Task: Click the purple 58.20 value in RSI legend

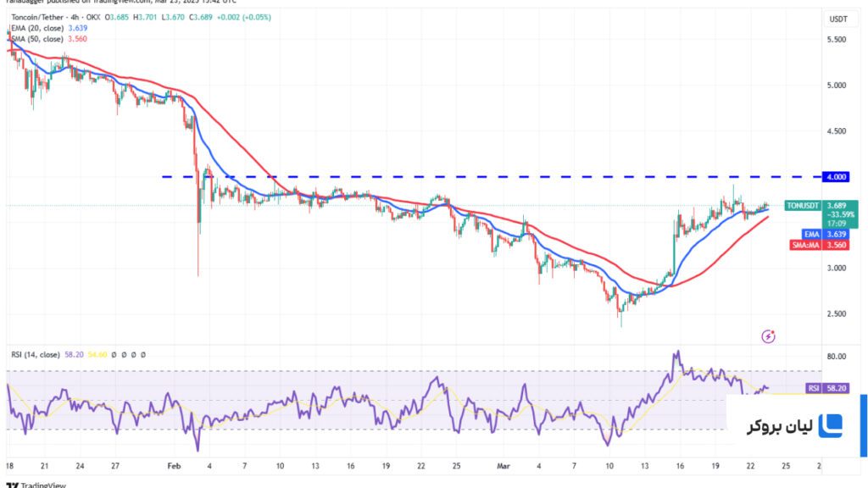Action: [74, 355]
